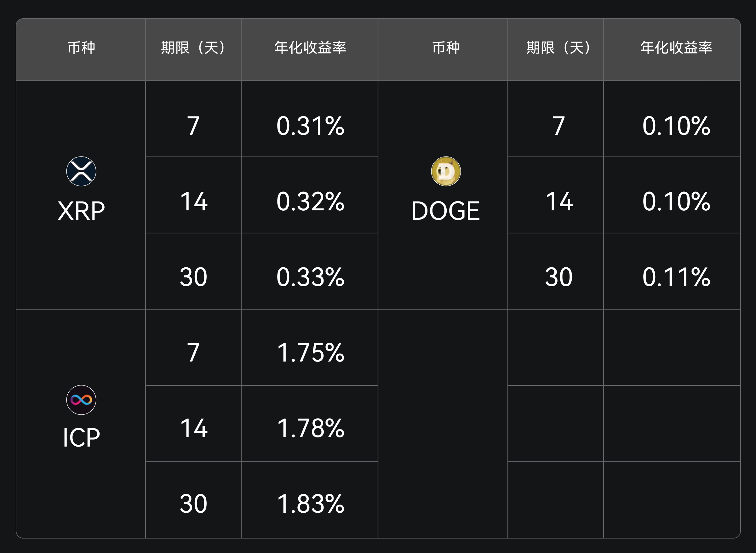
Task: Click DOGE's 7-day 0.10% yield cell
Action: point(676,126)
